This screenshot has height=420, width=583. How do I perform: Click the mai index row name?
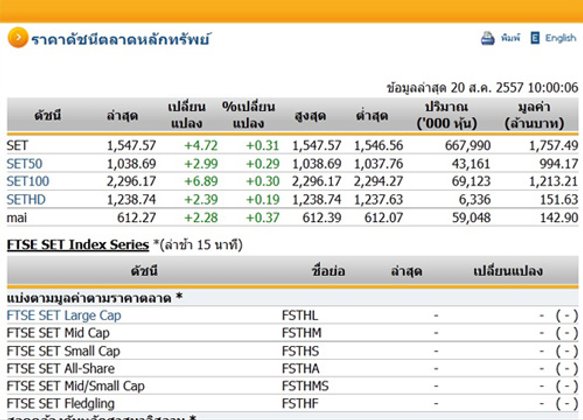tap(17, 218)
